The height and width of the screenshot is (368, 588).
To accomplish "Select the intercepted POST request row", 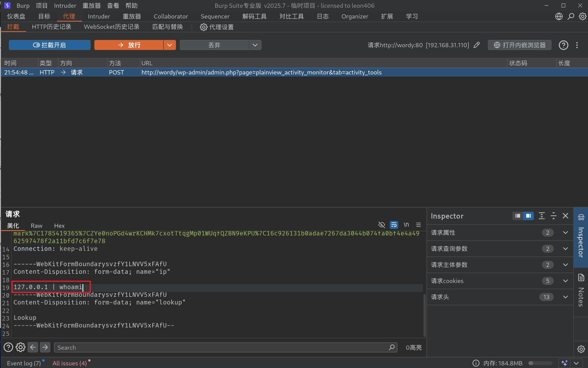I will coord(294,72).
